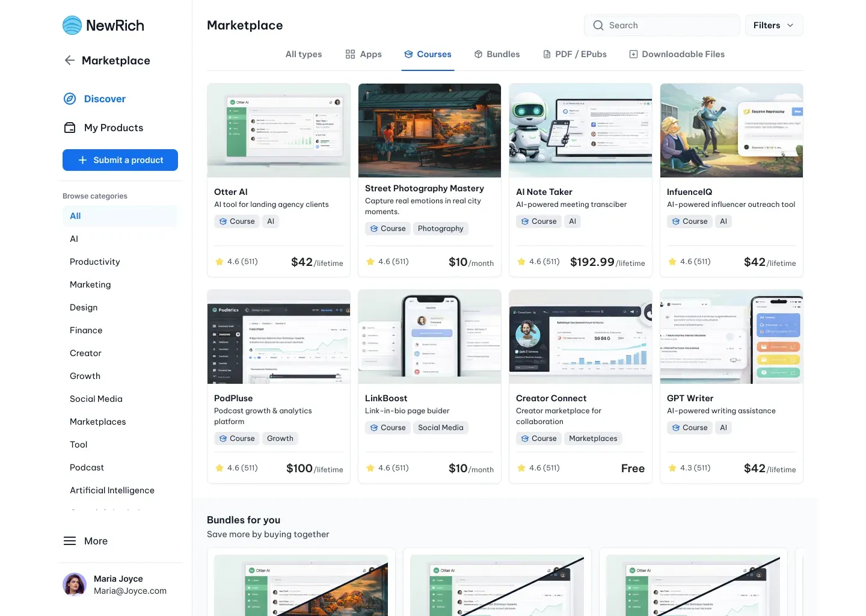866x616 pixels.
Task: Click the Photography tag on the Street Photography card
Action: point(441,229)
